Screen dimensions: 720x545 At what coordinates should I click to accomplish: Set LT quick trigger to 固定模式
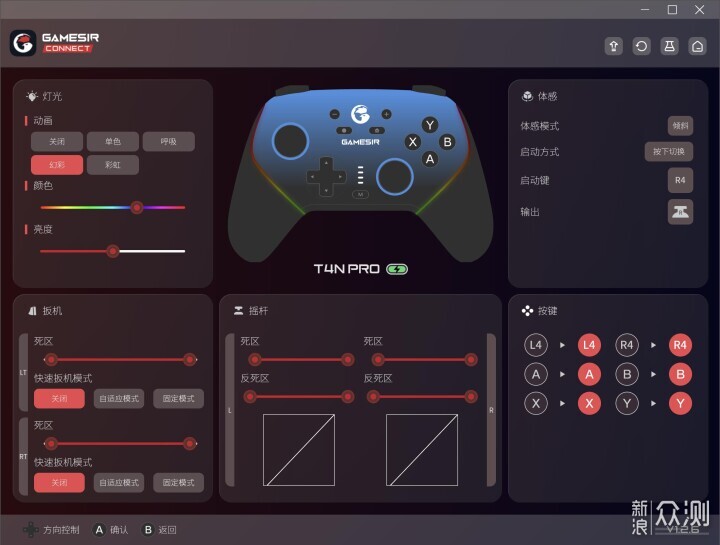point(179,399)
